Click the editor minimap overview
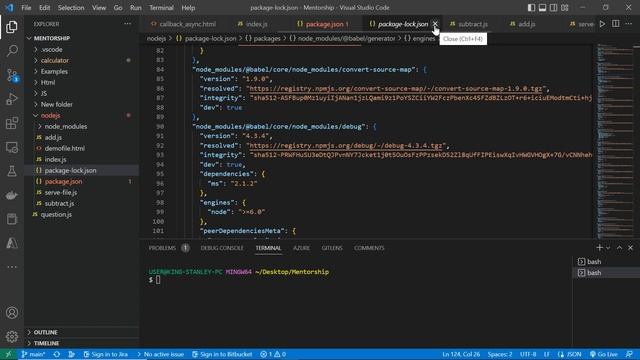This screenshot has width=640, height=360. 616,141
